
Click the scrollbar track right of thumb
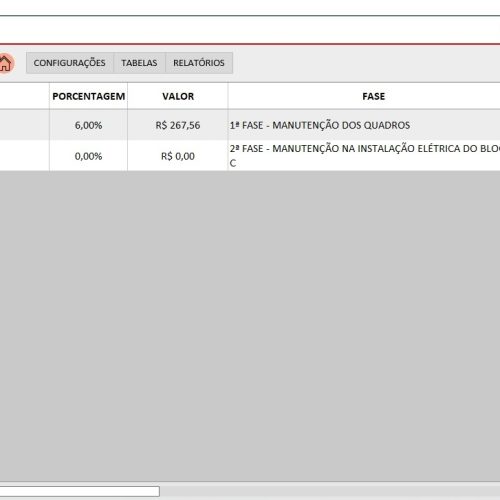click(x=330, y=491)
